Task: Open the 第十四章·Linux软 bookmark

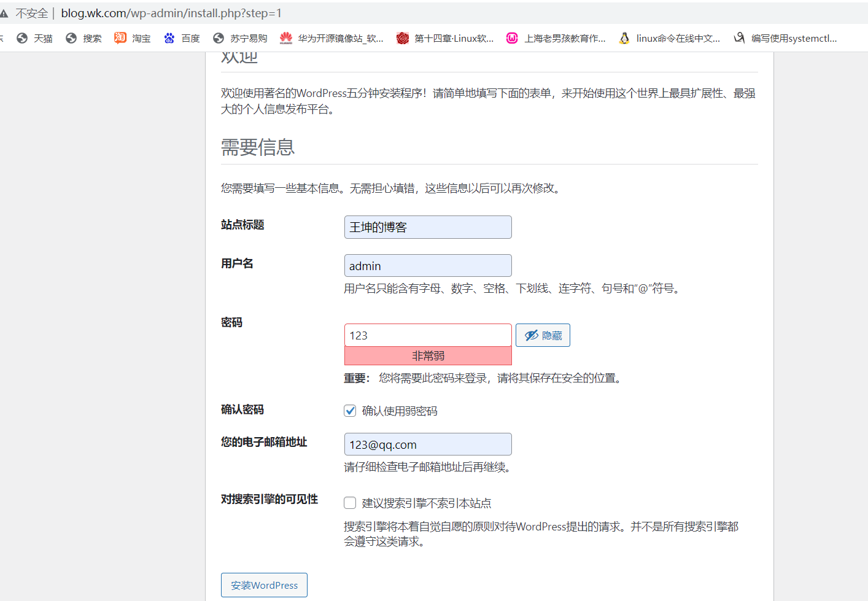Action: pyautogui.click(x=445, y=38)
